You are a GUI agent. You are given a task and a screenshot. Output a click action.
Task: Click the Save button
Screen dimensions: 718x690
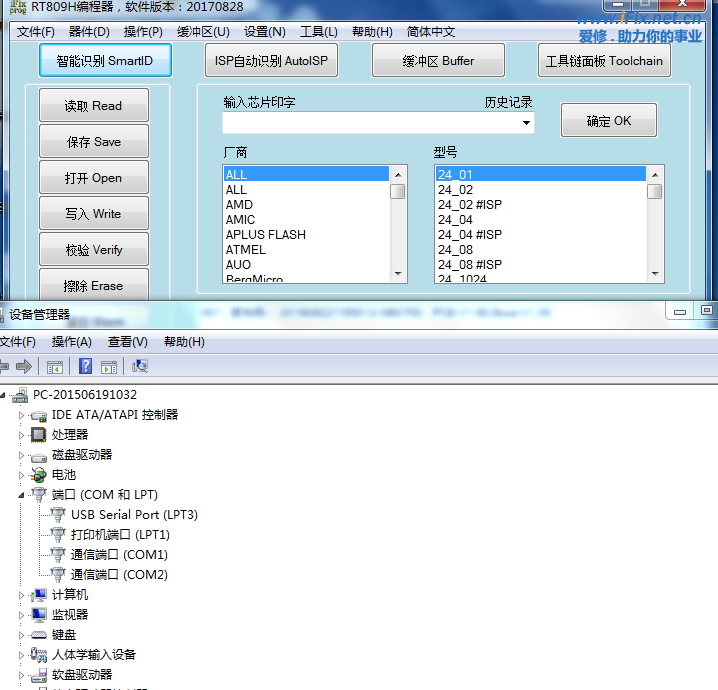[x=94, y=141]
